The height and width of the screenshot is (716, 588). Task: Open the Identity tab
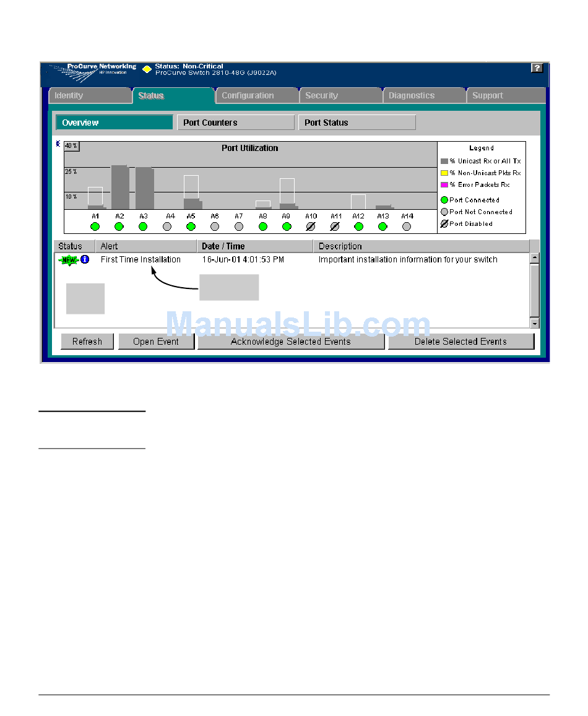point(90,95)
